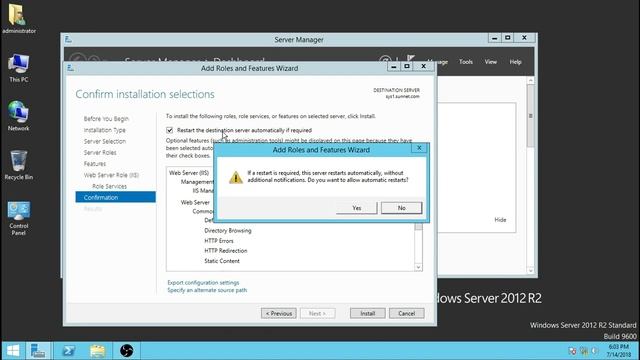Click the warning triangle icon in the dialog

(x=236, y=178)
